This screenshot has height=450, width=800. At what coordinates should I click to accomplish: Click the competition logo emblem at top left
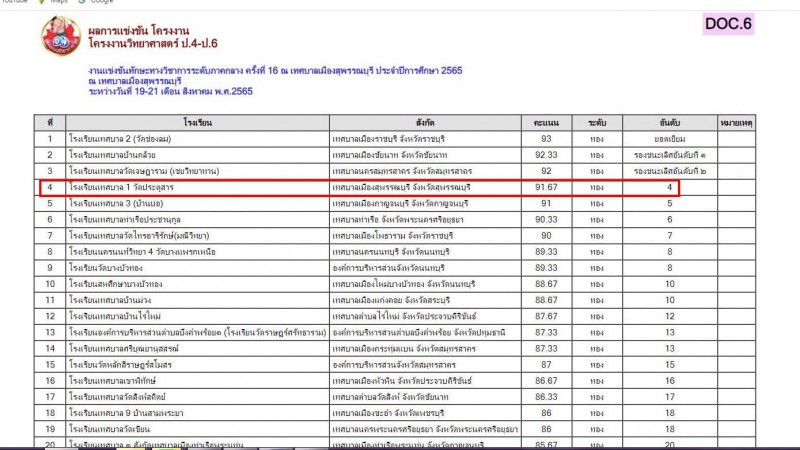coord(61,36)
